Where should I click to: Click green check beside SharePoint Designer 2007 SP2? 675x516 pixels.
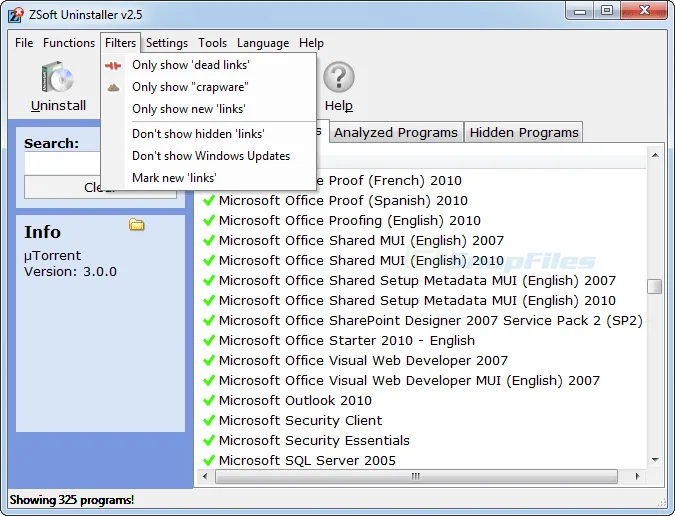tap(209, 320)
